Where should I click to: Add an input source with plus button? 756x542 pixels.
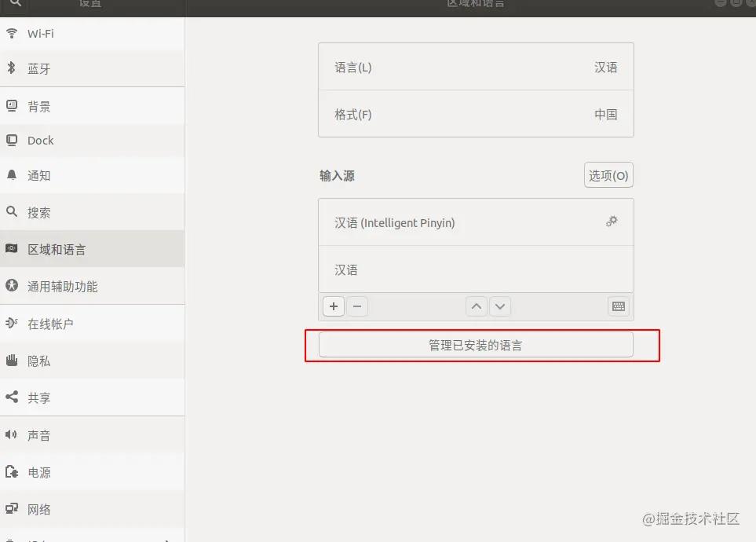tap(334, 306)
